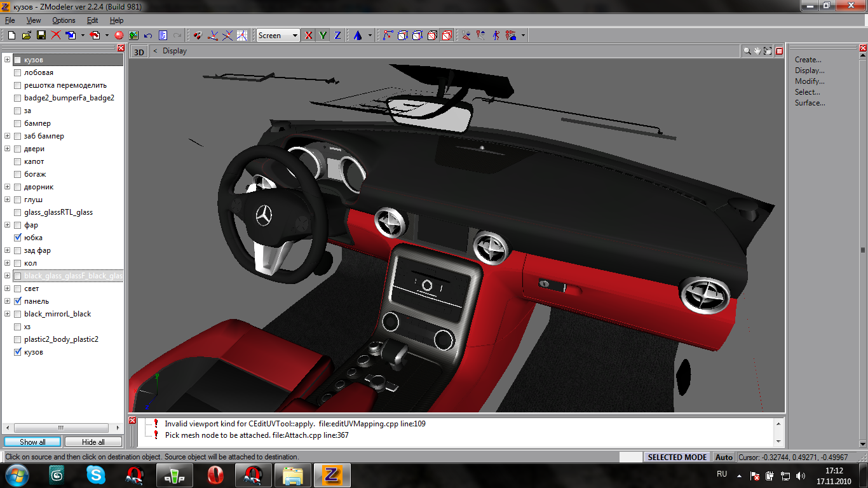Toggle the SELECTED MODE status button
Viewport: 868px width, 488px height.
(677, 457)
